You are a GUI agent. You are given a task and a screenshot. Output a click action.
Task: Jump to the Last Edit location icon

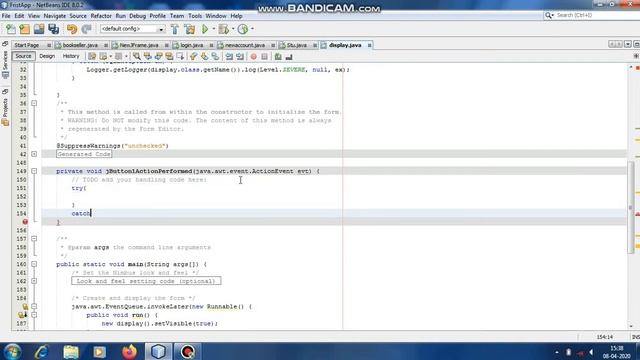(x=92, y=56)
